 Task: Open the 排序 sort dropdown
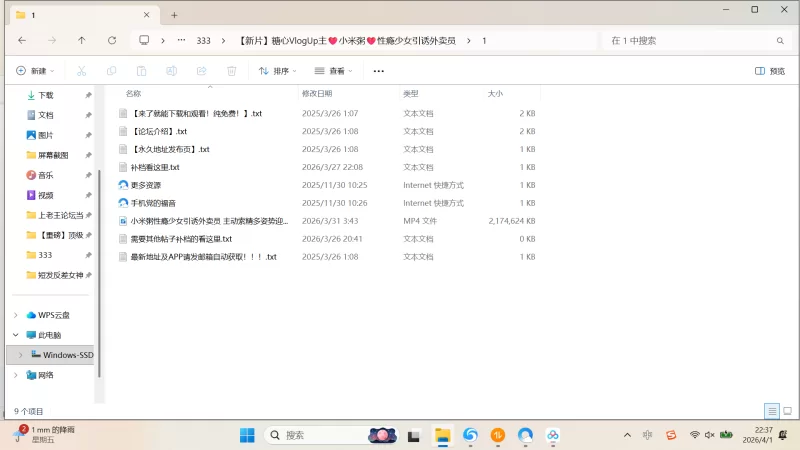tap(278, 71)
